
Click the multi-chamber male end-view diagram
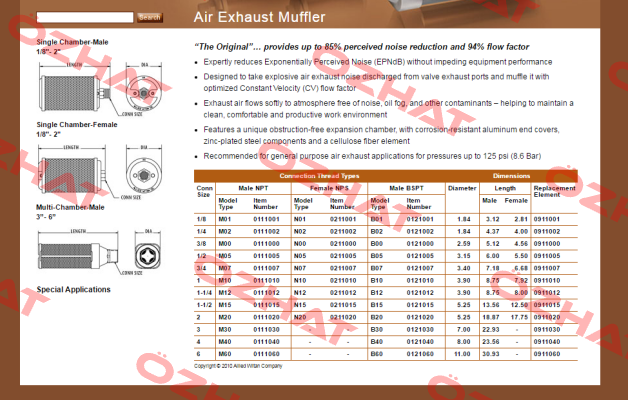(147, 251)
